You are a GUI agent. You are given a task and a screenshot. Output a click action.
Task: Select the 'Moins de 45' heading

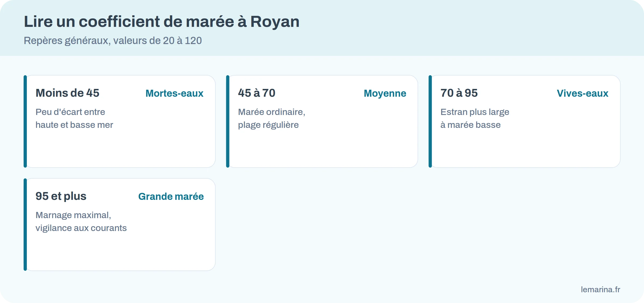[67, 93]
